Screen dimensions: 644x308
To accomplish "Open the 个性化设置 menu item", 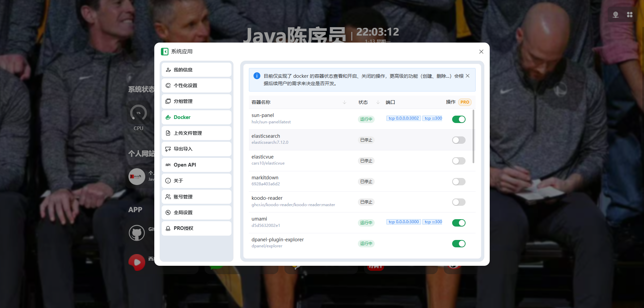I will tap(196, 85).
